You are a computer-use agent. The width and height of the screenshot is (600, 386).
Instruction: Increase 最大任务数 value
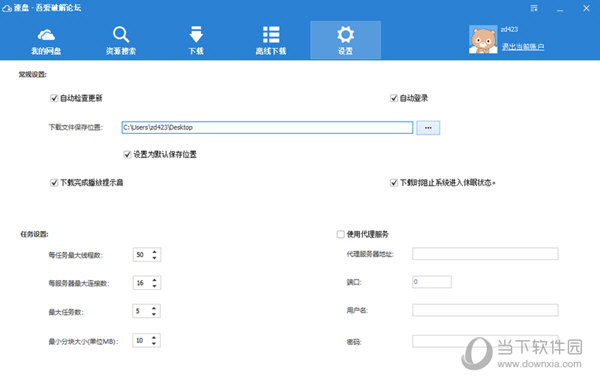point(154,308)
